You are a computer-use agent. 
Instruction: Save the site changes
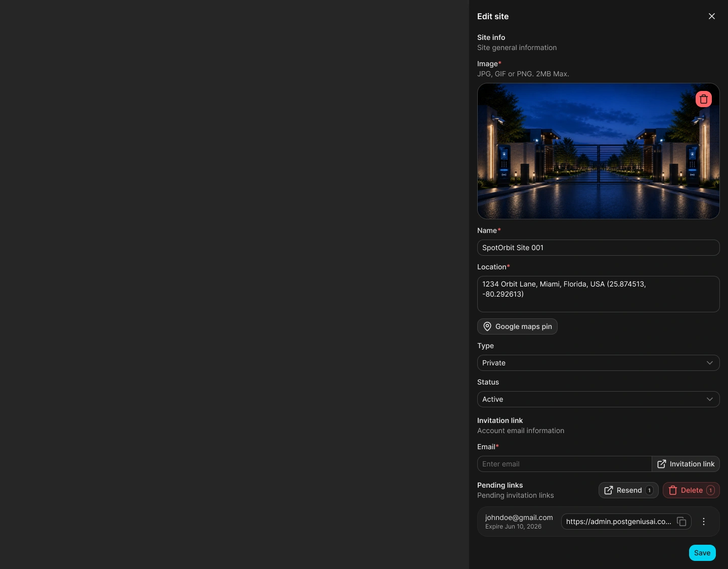click(702, 553)
